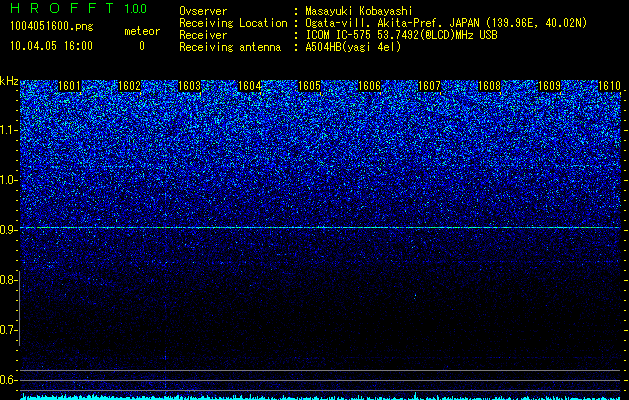Click the 1602 time marker
Screen dimensions: 629x400
130,86
